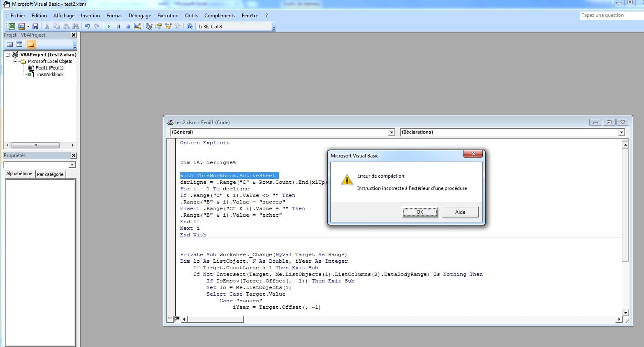Click the Undo arrow icon
The width and height of the screenshot is (644, 347).
(x=87, y=26)
